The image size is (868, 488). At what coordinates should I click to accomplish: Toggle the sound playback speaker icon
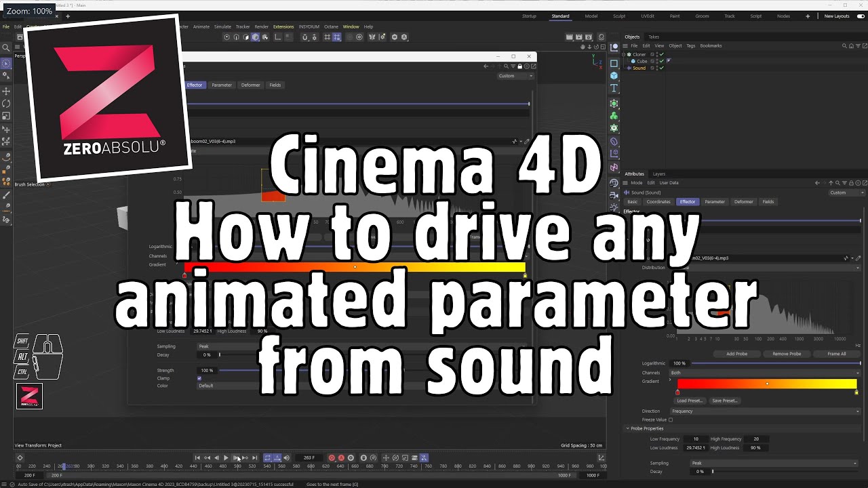click(286, 458)
